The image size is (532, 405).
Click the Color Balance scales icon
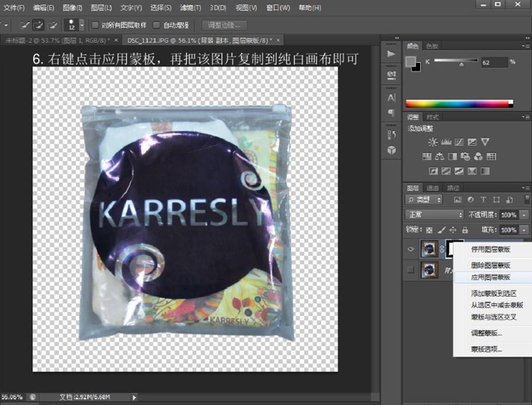(439, 157)
